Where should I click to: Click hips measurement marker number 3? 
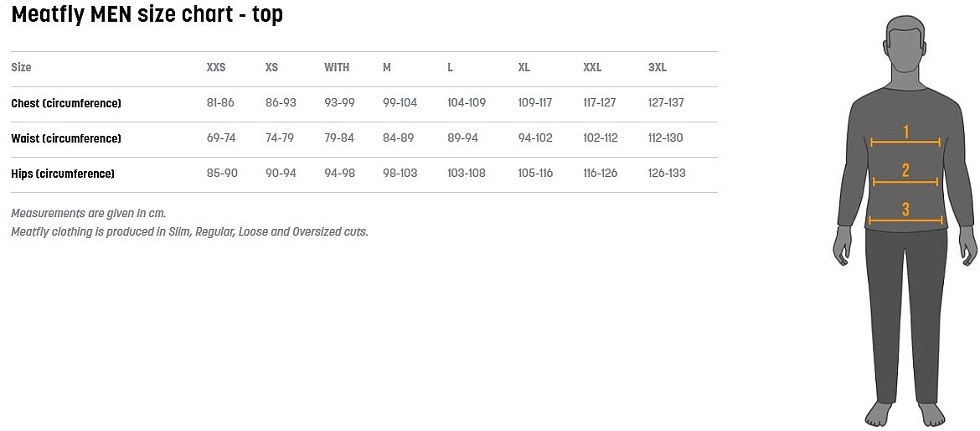[x=905, y=210]
